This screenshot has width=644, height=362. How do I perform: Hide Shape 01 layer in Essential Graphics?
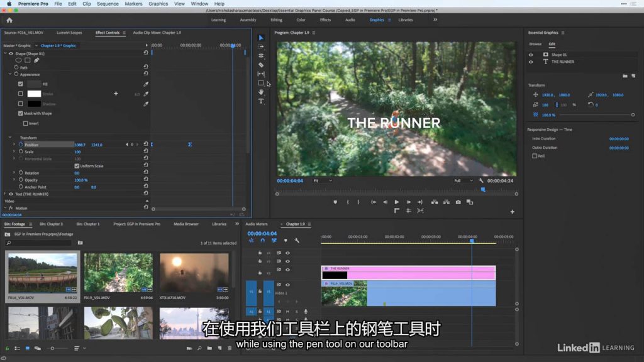(x=531, y=55)
